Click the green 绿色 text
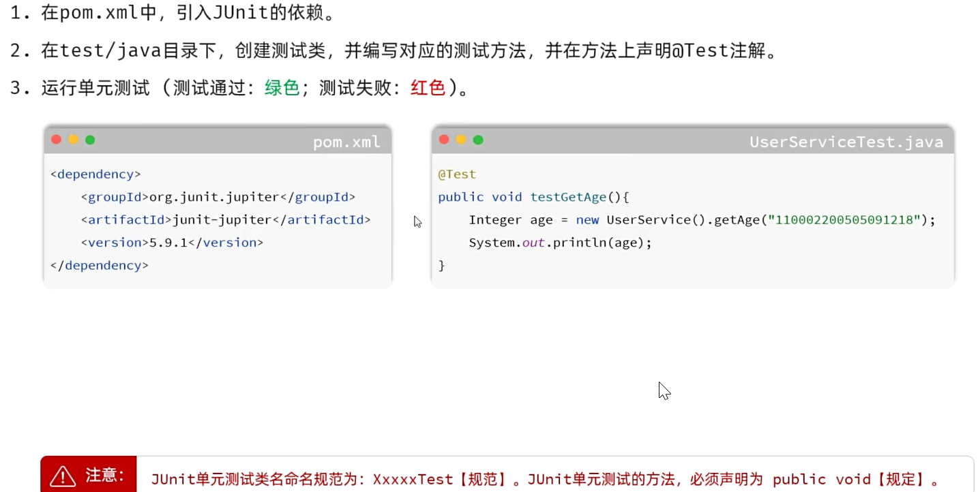 [x=282, y=89]
